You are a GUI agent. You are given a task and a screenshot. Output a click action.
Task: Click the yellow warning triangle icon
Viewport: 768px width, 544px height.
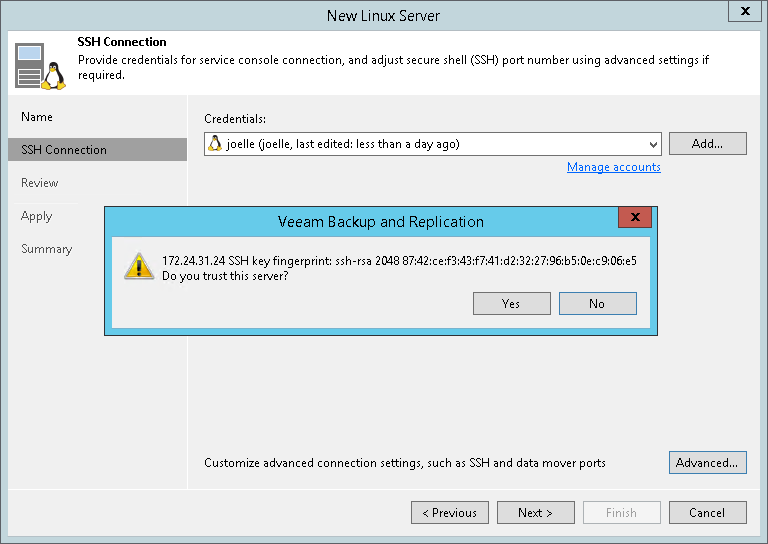point(138,265)
